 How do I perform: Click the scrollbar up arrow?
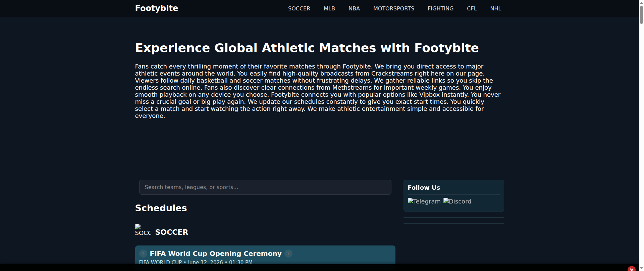pos(641,2)
